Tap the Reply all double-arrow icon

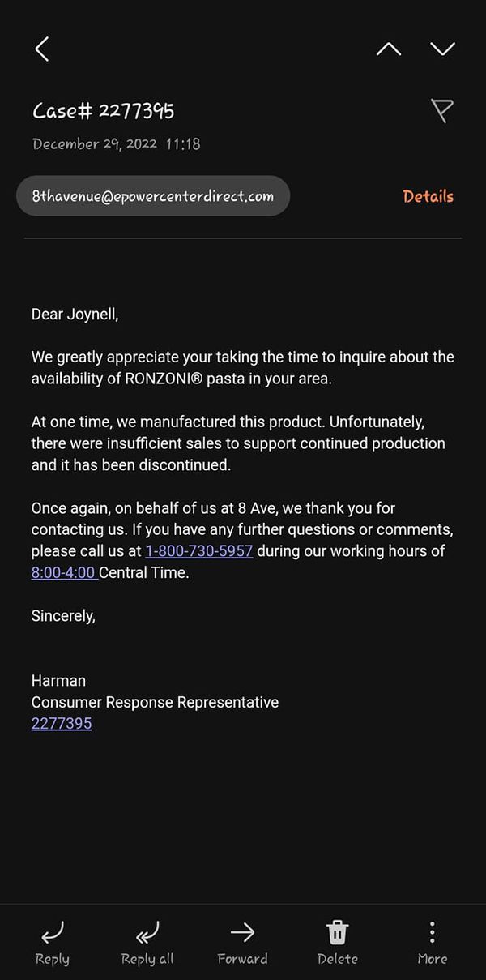click(x=147, y=932)
